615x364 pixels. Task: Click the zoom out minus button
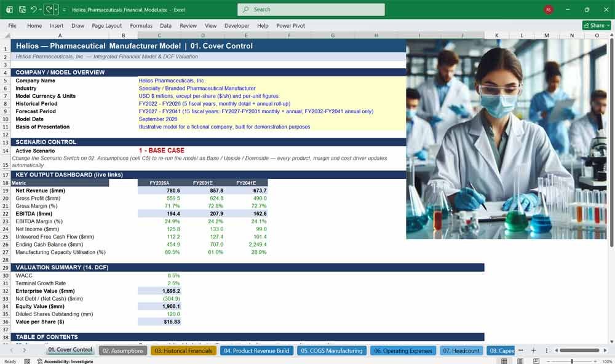coord(549,361)
